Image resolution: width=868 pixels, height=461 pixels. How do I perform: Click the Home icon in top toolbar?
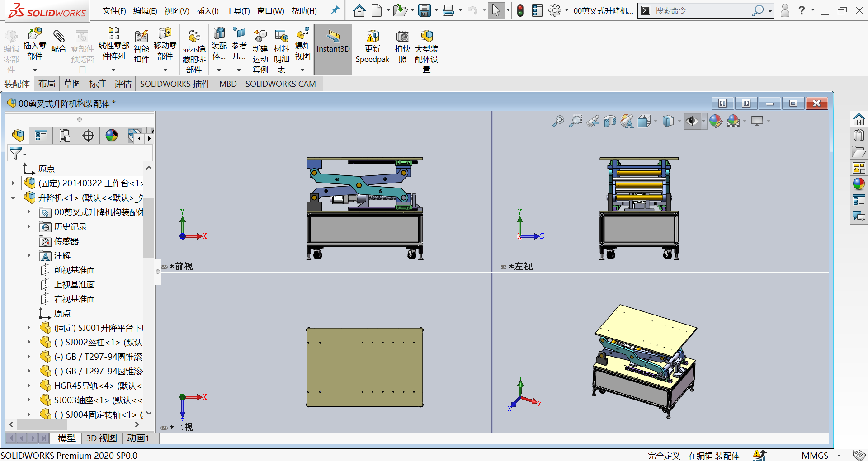pyautogui.click(x=359, y=10)
